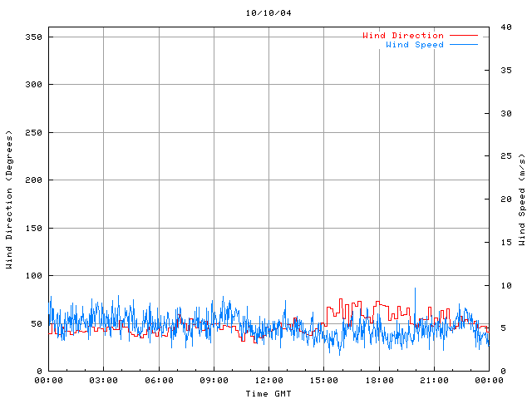532x399 pixels.
Task: Select the Wind Direction legend label
Action: (x=403, y=35)
